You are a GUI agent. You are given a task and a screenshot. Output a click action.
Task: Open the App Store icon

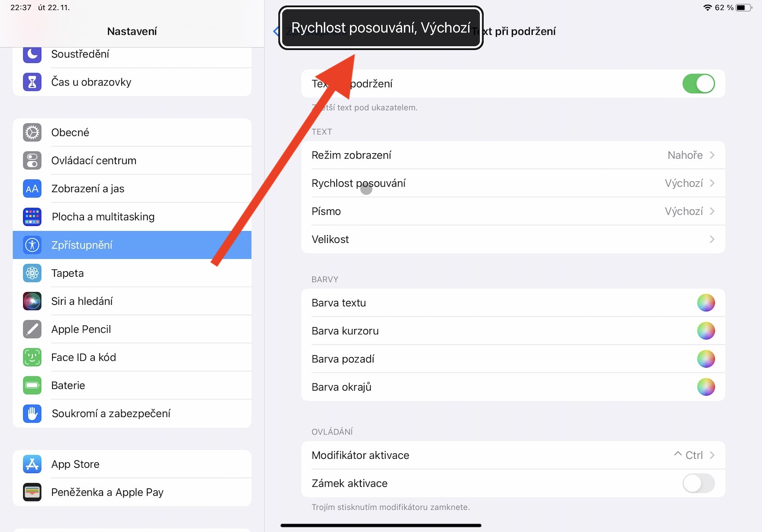(32, 464)
